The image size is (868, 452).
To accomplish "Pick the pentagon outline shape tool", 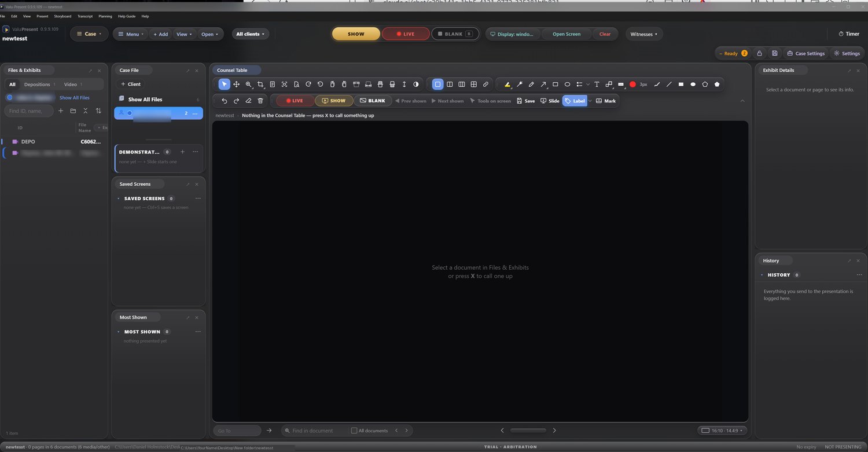I will pyautogui.click(x=705, y=84).
